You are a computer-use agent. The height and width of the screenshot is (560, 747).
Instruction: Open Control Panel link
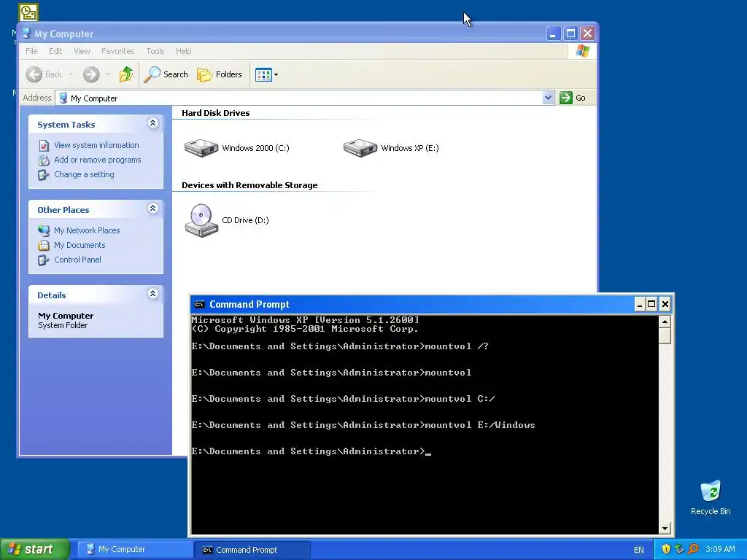(77, 260)
